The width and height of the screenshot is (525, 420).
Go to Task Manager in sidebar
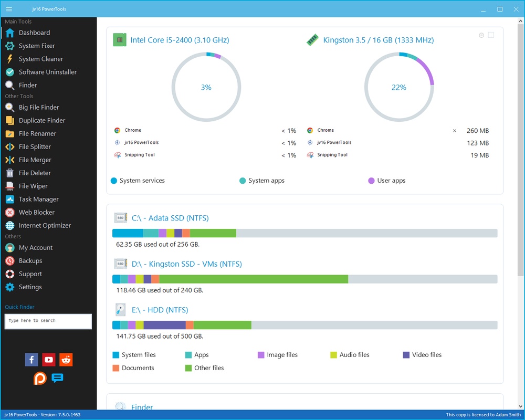point(38,199)
